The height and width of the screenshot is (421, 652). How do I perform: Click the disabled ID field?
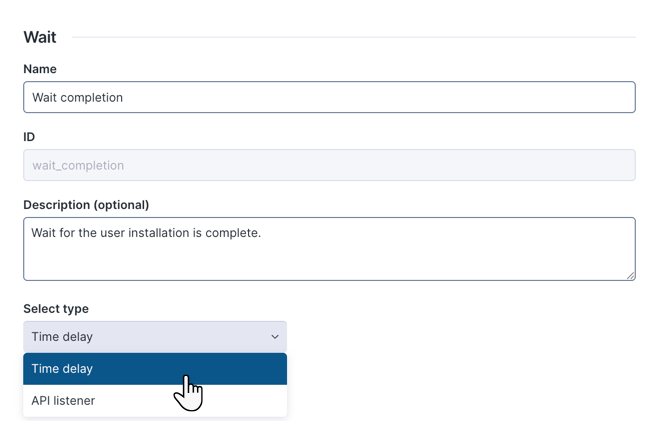point(329,165)
